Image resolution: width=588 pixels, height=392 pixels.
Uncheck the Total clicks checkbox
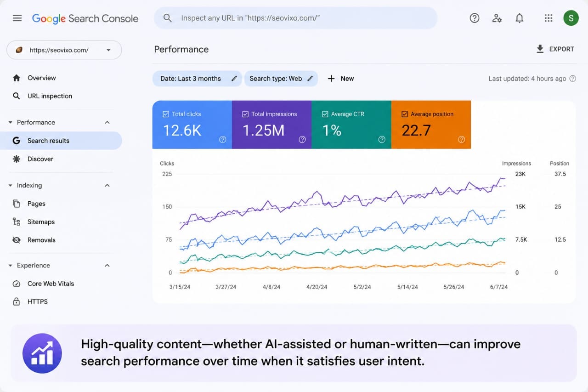pyautogui.click(x=166, y=114)
